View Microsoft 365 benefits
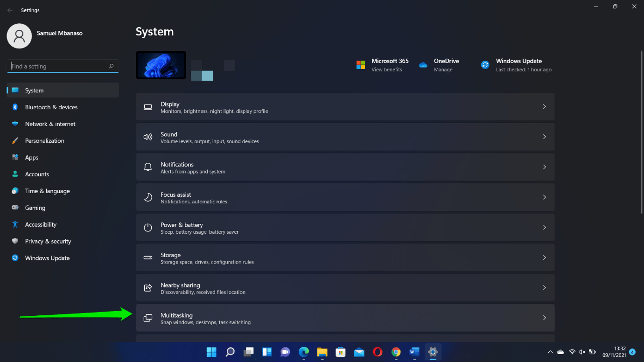Screen dimensions: 644x362 pyautogui.click(x=386, y=70)
